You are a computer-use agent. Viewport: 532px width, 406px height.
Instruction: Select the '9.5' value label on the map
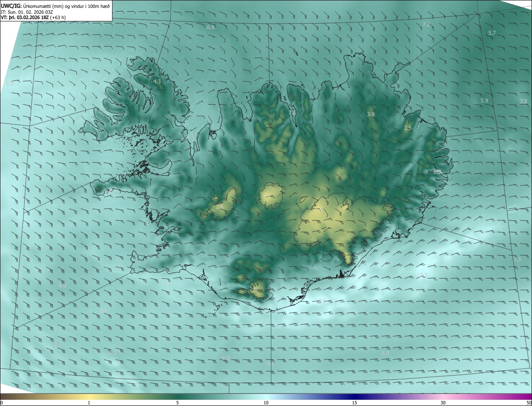tap(9, 83)
